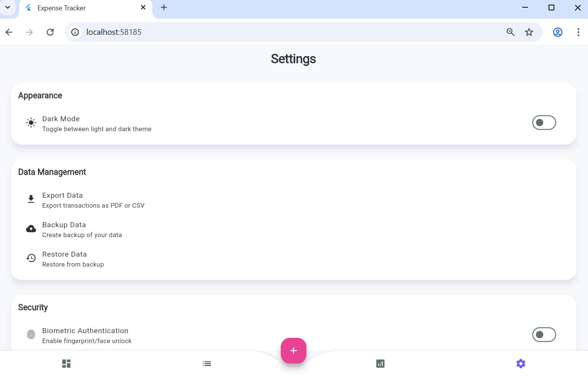This screenshot has width=588, height=376.
Task: Reload the page
Action: pos(50,32)
